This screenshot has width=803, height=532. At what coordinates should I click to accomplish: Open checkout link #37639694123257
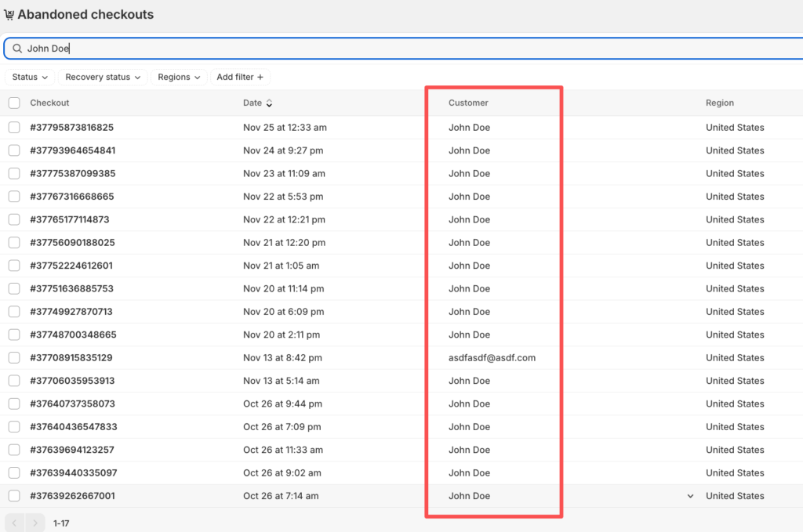pos(71,450)
